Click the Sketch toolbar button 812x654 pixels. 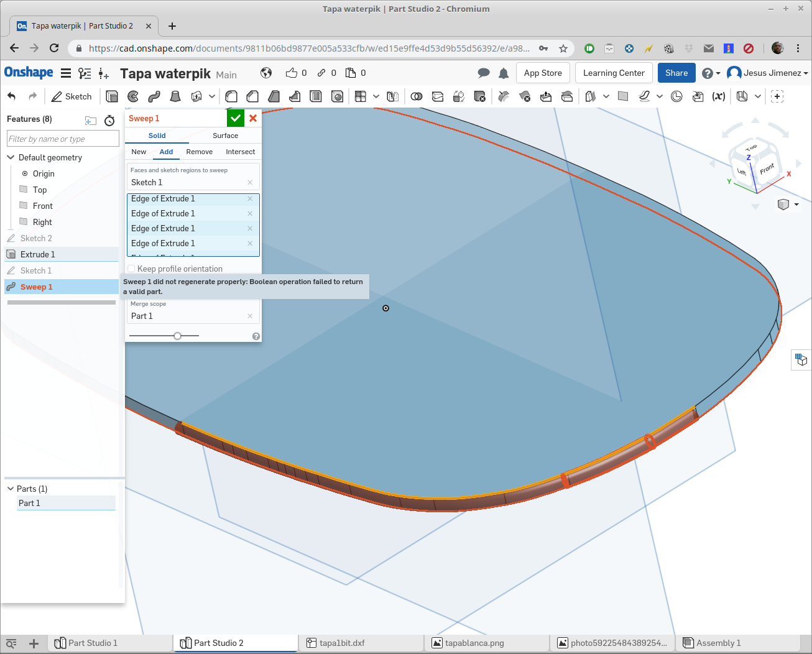tap(72, 96)
